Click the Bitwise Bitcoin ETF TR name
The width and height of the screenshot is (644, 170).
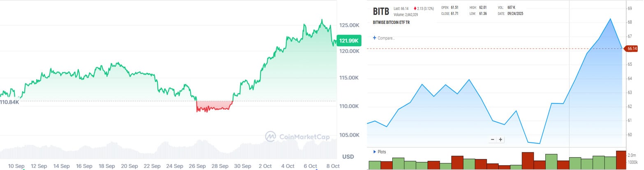tap(391, 22)
